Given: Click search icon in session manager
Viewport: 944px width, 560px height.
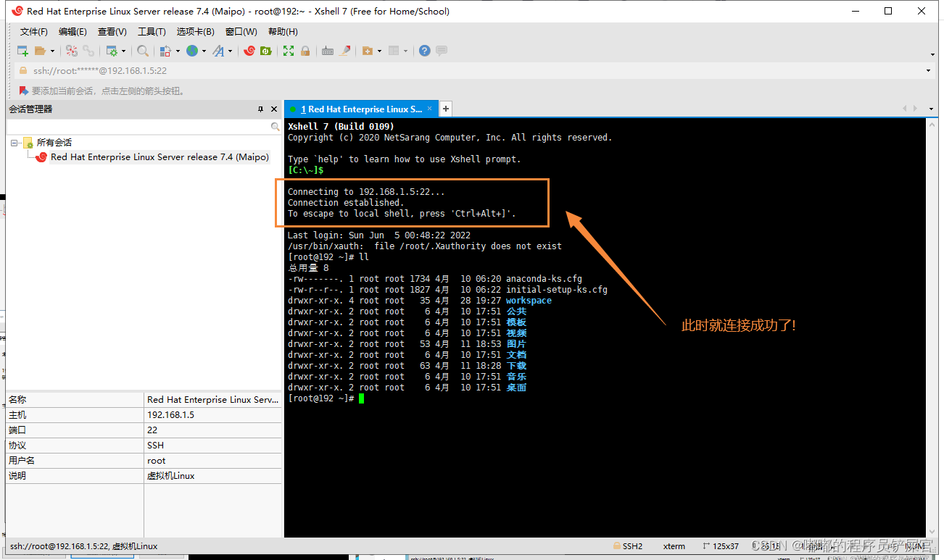Looking at the screenshot, I should click(x=275, y=127).
